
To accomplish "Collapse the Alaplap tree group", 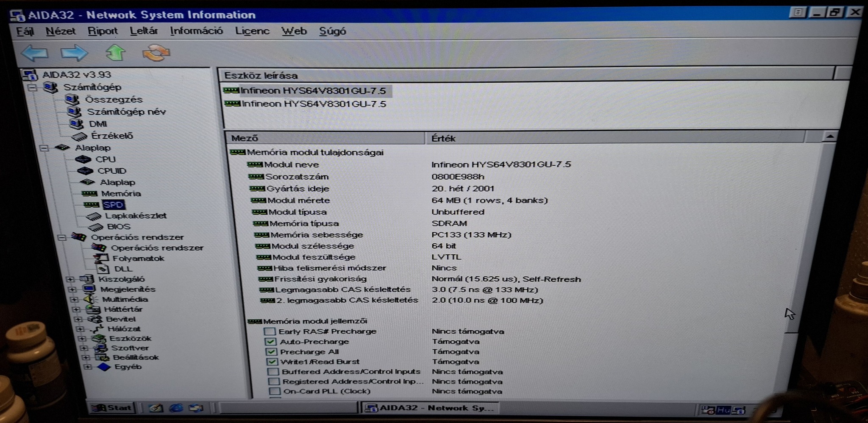I will click(44, 148).
